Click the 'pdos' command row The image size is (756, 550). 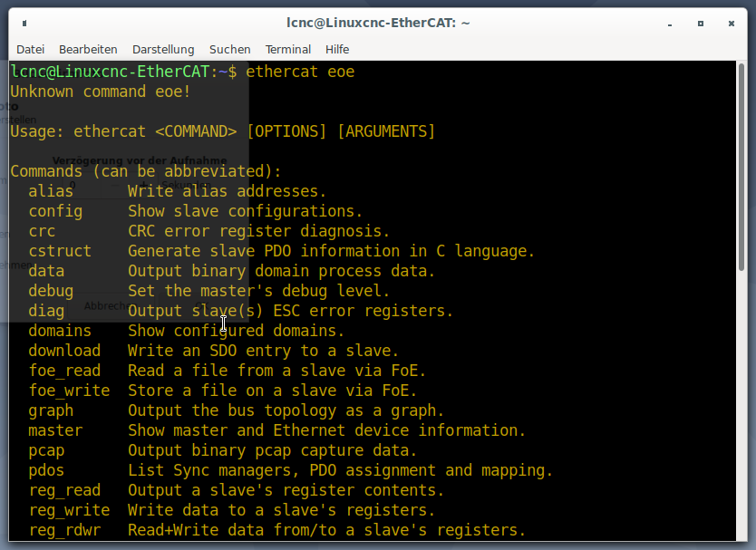[291, 470]
